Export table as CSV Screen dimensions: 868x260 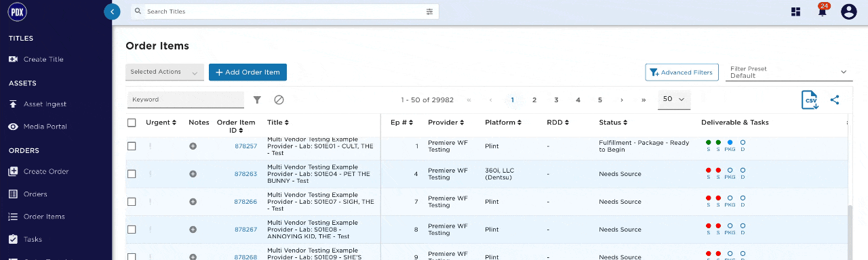[x=810, y=100]
